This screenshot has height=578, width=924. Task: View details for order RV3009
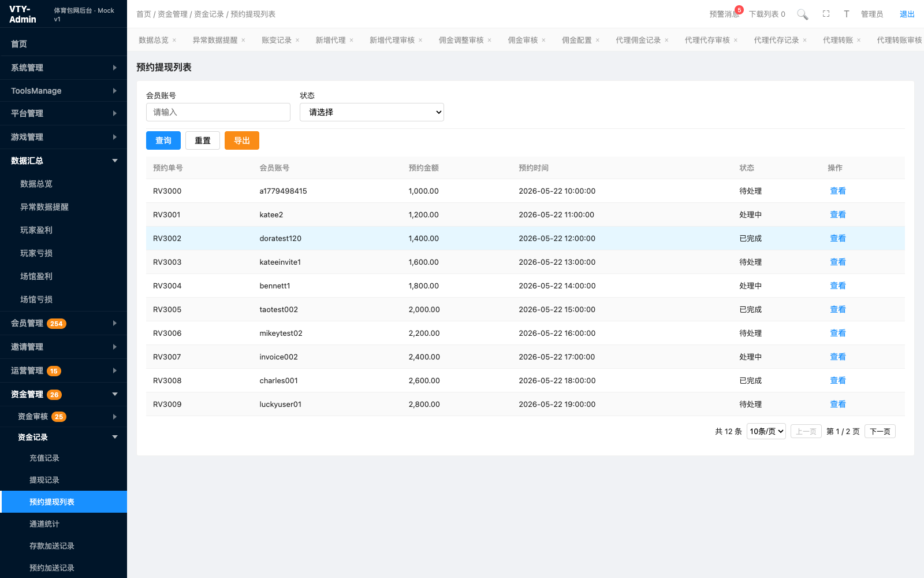coord(838,404)
